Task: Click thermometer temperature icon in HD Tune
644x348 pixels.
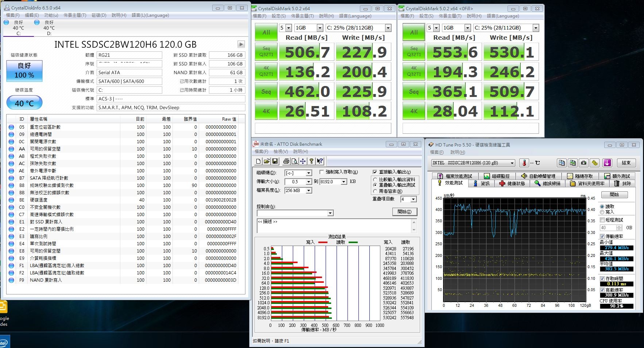Action: tap(524, 163)
